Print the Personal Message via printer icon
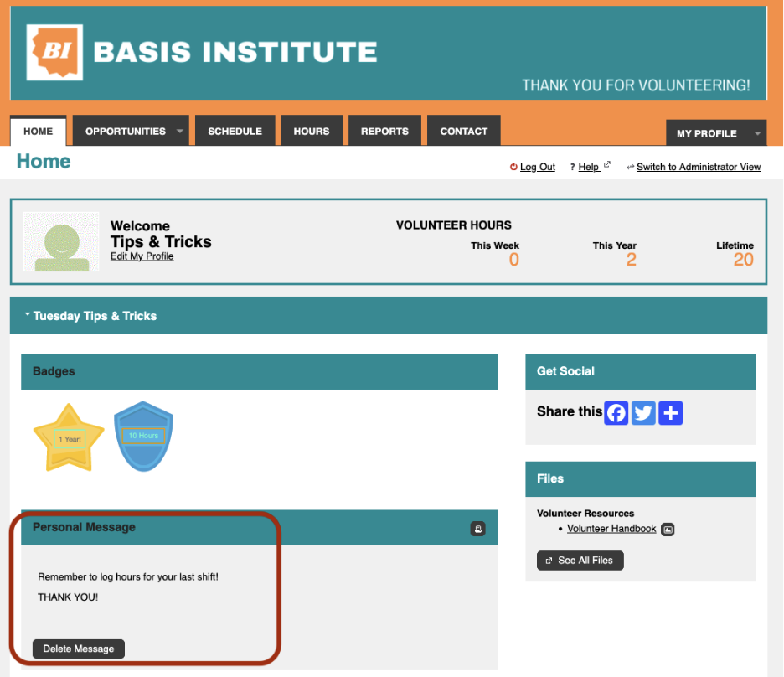This screenshot has height=677, width=784. [477, 529]
